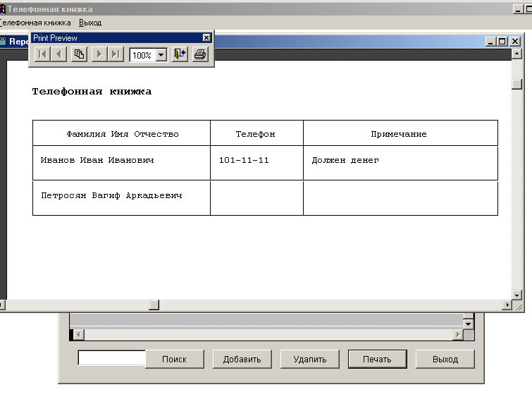Focus the search input field
Screen dimensions: 532x399
111,357
